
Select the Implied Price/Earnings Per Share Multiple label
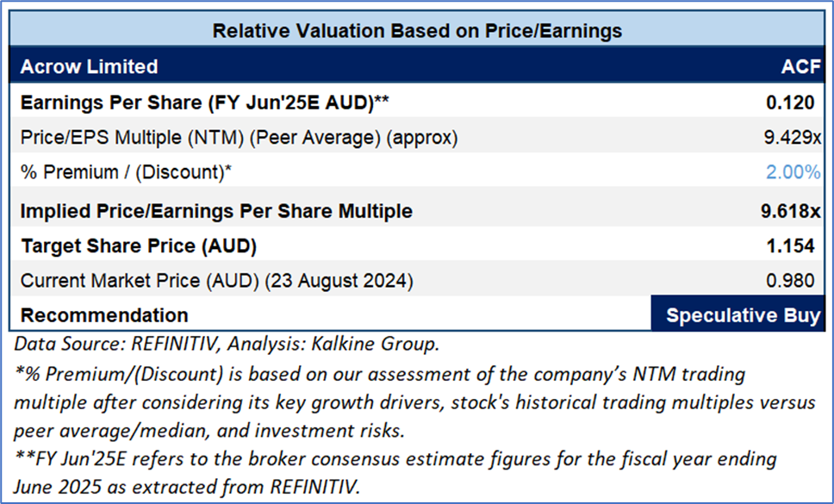point(216,211)
